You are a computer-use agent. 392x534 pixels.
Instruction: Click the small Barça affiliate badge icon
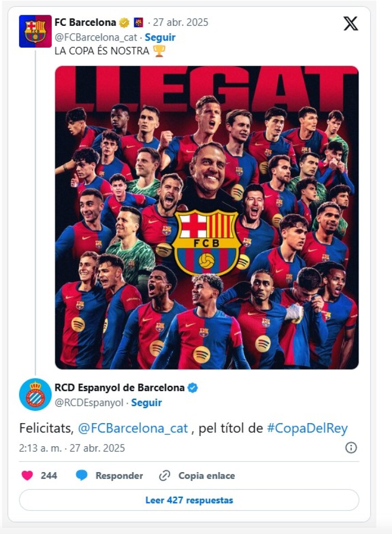pyautogui.click(x=139, y=22)
